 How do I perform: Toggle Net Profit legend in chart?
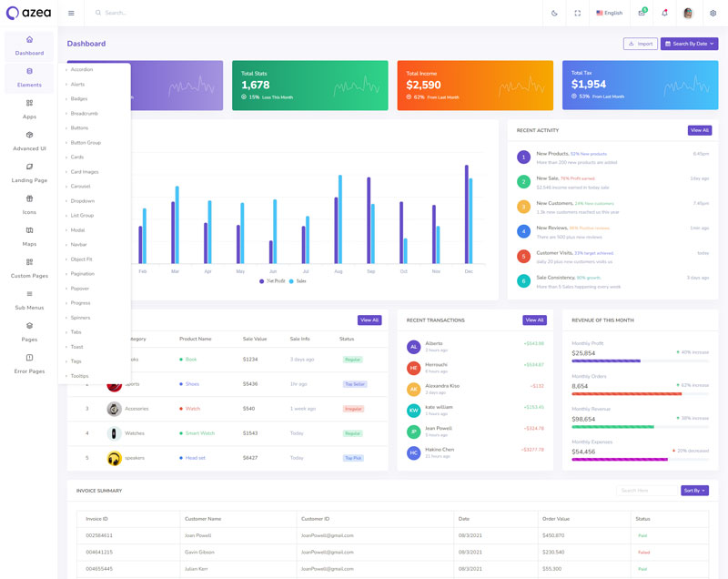[x=272, y=281]
